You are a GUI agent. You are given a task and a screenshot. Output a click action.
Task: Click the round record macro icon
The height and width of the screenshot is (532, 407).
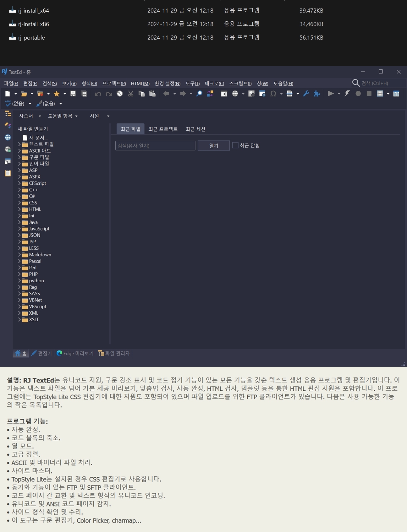358,94
